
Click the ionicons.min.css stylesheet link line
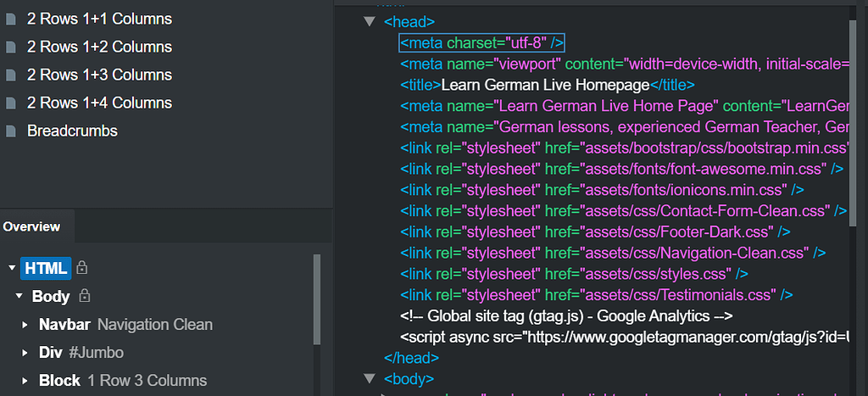click(603, 190)
